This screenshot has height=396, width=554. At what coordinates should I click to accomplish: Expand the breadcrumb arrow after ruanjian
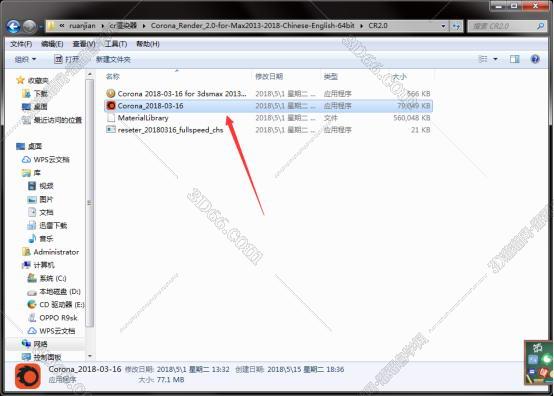tap(103, 25)
